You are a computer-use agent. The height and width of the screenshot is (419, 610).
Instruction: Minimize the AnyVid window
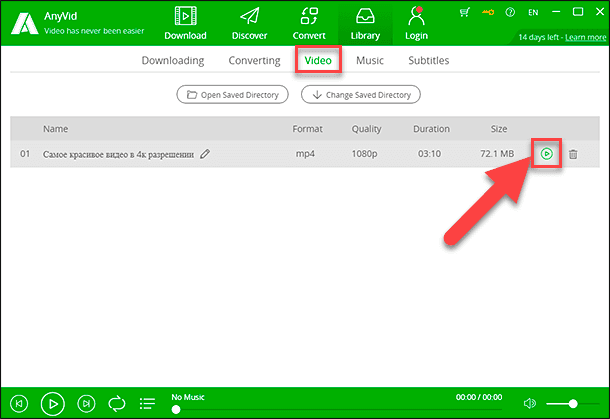click(x=556, y=12)
